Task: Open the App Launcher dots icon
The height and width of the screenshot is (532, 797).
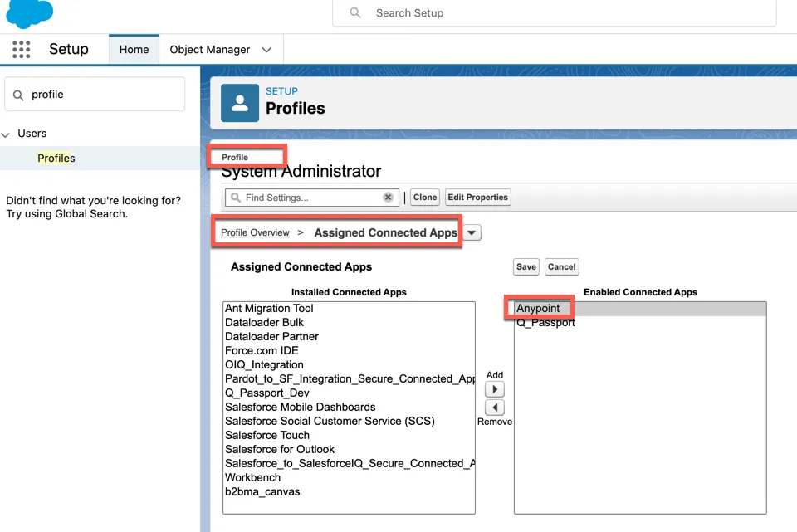Action: [21, 49]
